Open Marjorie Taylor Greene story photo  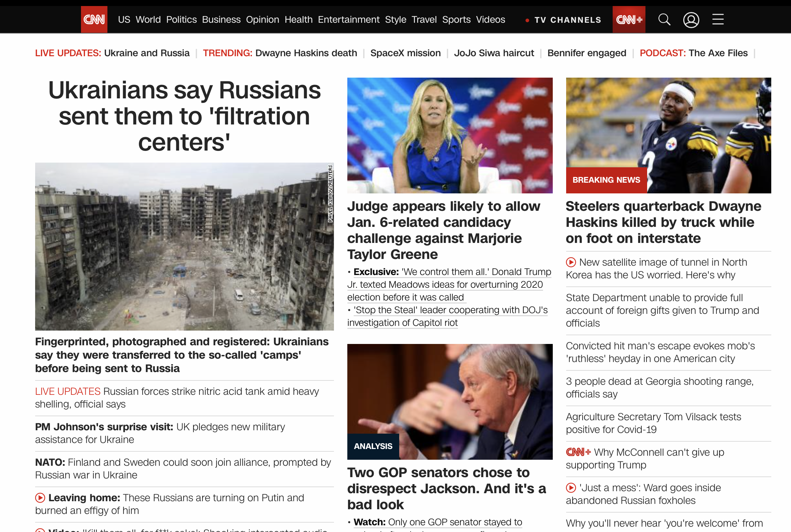449,136
